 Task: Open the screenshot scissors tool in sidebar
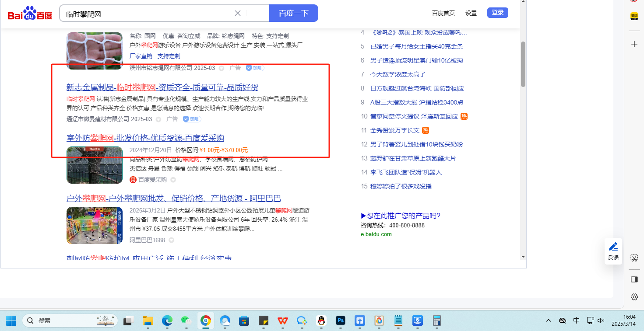634,258
